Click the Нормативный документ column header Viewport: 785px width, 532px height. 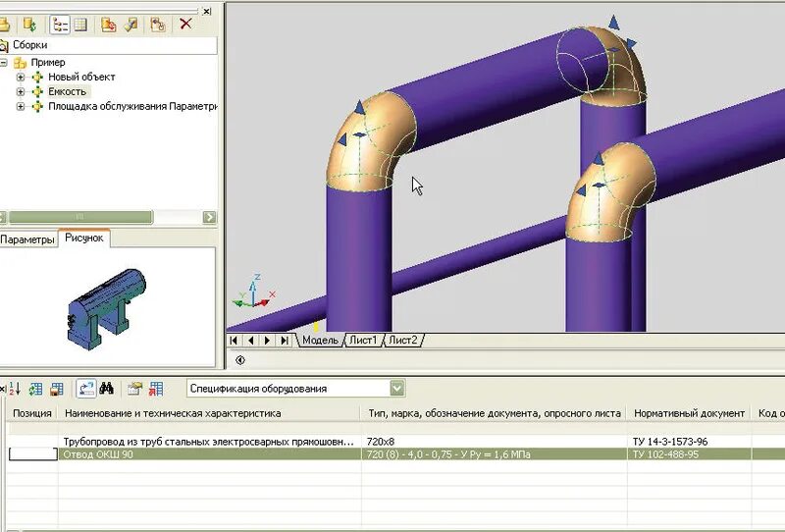[x=689, y=413]
